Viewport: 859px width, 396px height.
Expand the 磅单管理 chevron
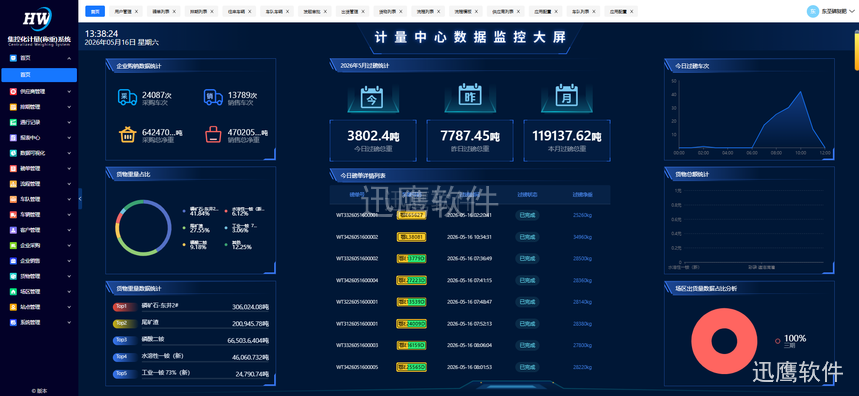69,169
